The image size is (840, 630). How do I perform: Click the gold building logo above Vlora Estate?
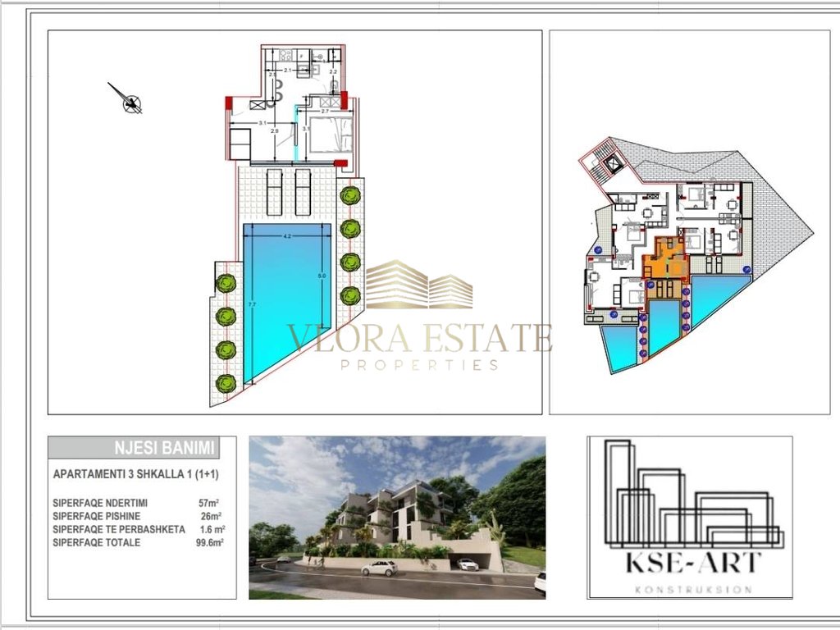pos(418,285)
